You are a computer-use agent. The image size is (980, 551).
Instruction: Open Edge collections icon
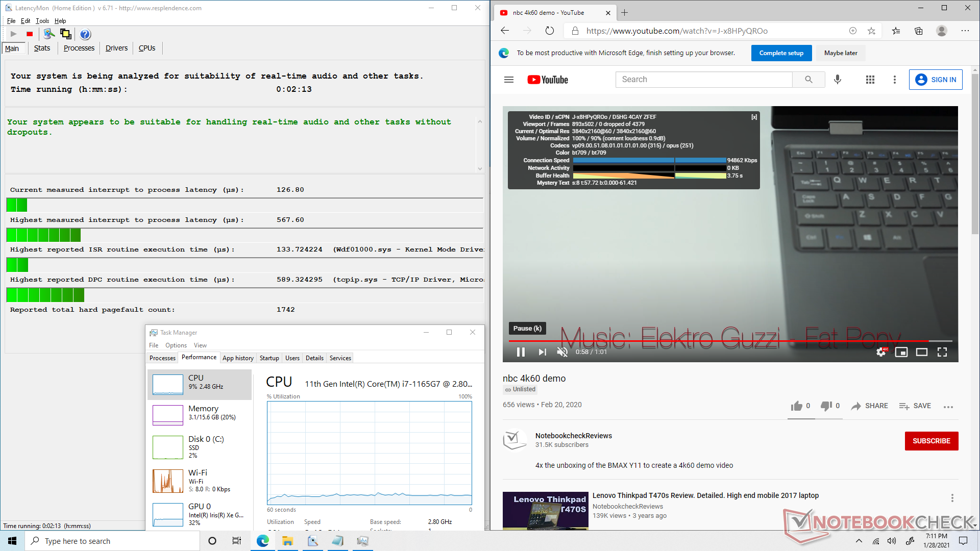pyautogui.click(x=919, y=31)
